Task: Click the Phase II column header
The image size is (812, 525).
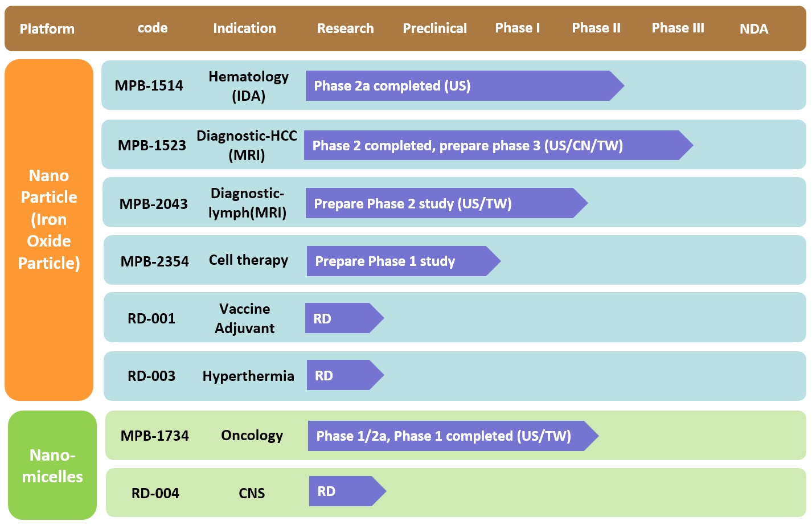Action: click(596, 28)
